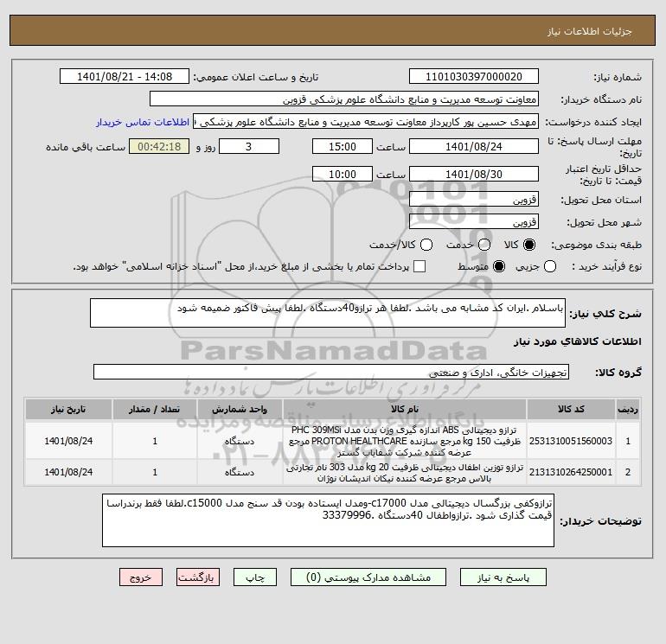Image resolution: width=666 pixels, height=644 pixels.
Task: Click the general need description text box
Action: point(328,313)
